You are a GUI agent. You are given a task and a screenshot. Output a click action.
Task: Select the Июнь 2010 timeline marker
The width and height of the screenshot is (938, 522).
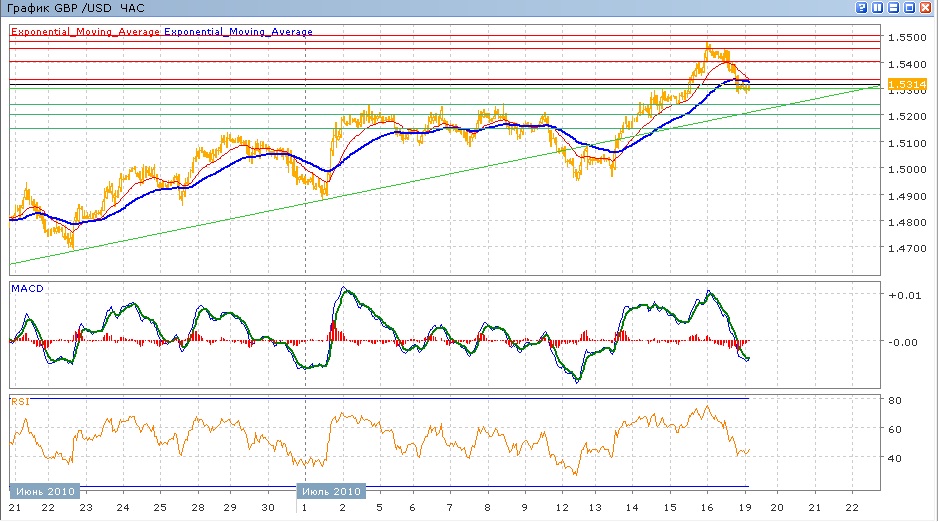[42, 491]
